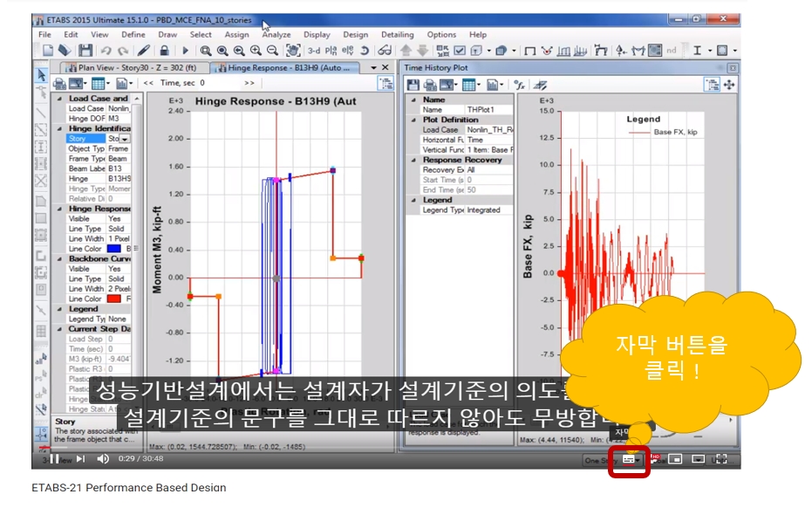Enter fullscreen mode in the video player
This screenshot has height=508, width=812.
click(721, 459)
